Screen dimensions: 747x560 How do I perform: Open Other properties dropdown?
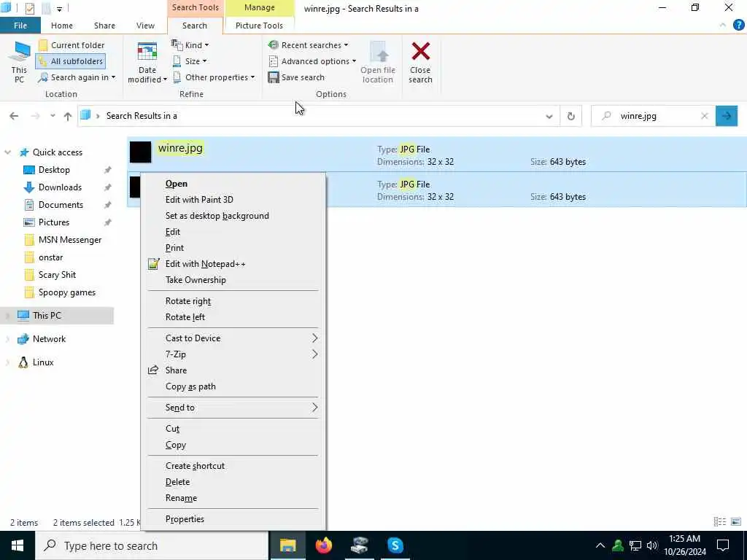click(x=214, y=77)
